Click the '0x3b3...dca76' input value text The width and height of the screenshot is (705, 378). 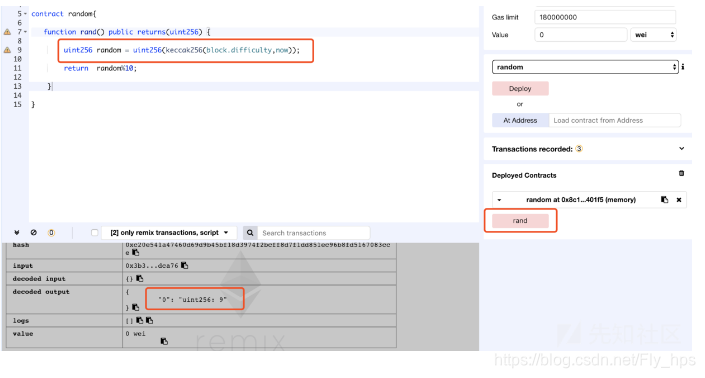click(152, 266)
